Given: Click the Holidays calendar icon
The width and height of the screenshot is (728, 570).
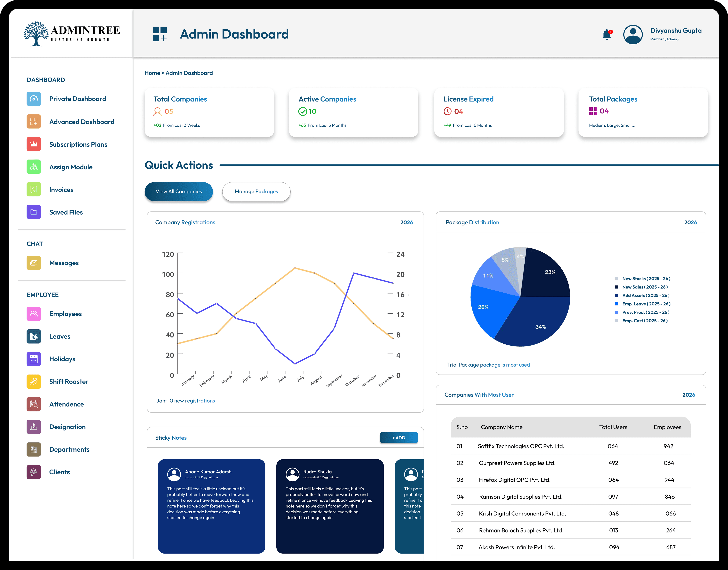Looking at the screenshot, I should tap(34, 359).
